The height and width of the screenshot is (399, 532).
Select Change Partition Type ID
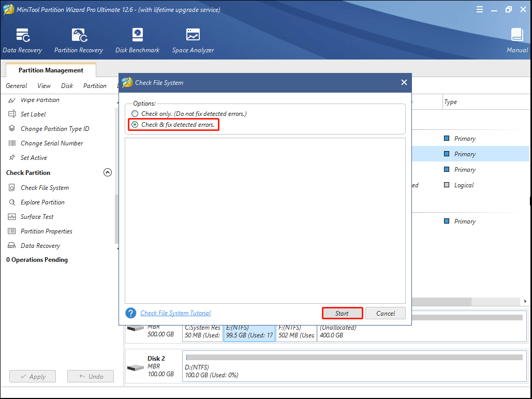(55, 128)
